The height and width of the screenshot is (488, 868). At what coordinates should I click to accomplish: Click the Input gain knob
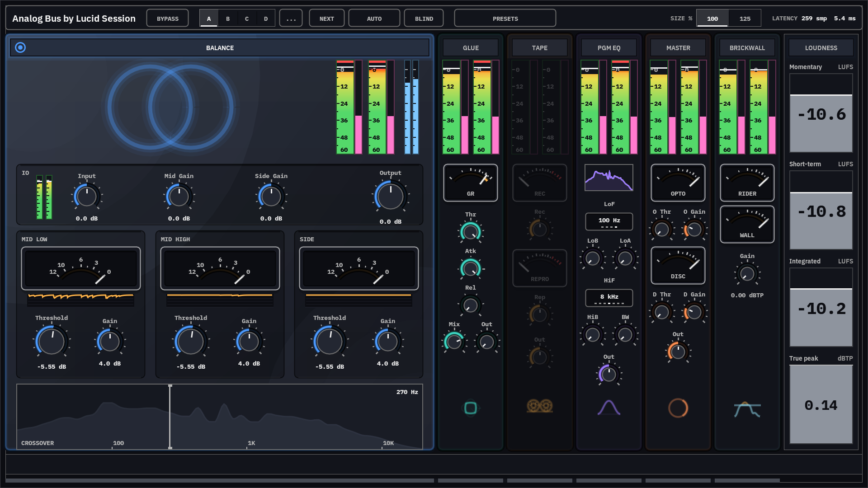87,197
